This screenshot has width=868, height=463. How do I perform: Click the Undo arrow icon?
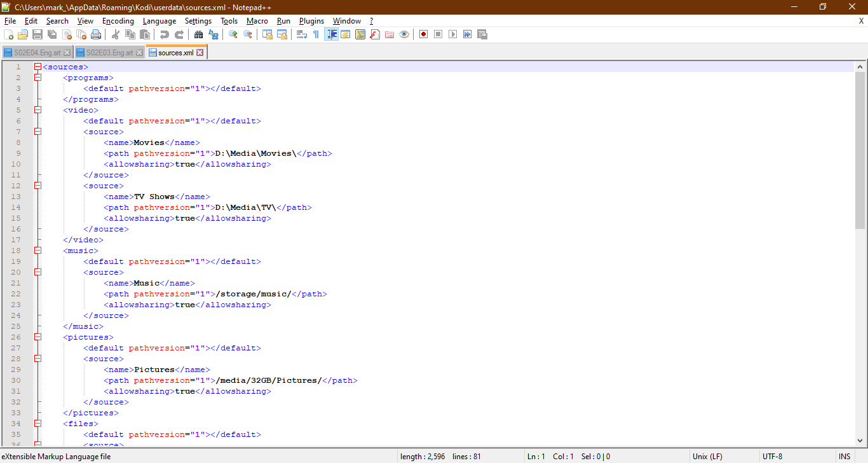point(165,34)
